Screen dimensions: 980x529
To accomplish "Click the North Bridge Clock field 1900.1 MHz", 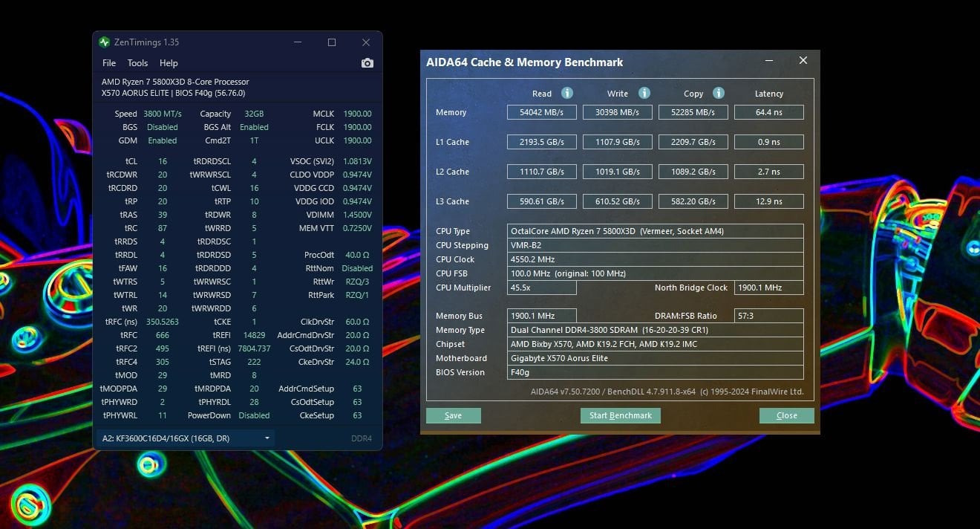I will pyautogui.click(x=769, y=288).
